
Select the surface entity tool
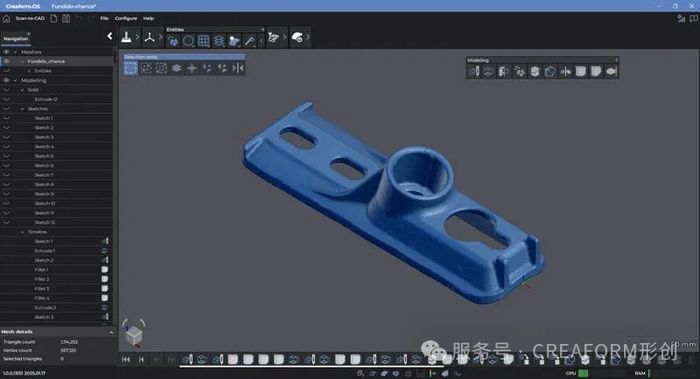[234, 41]
